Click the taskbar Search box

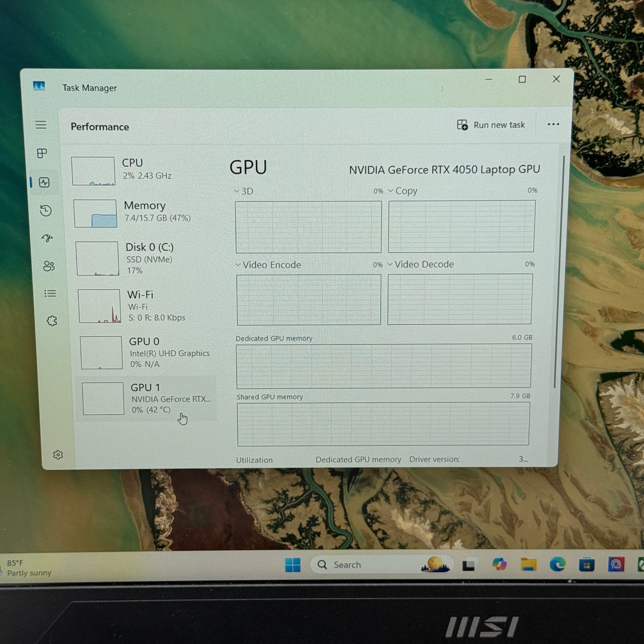pos(382,565)
